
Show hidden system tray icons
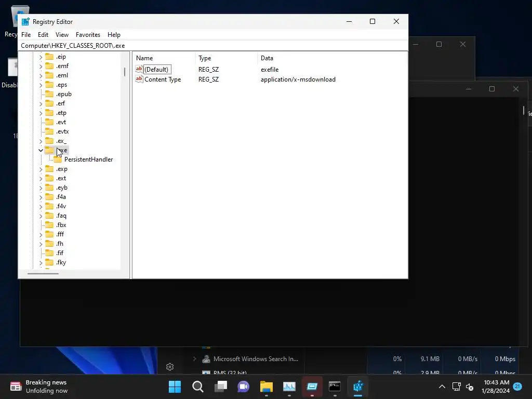(x=442, y=387)
